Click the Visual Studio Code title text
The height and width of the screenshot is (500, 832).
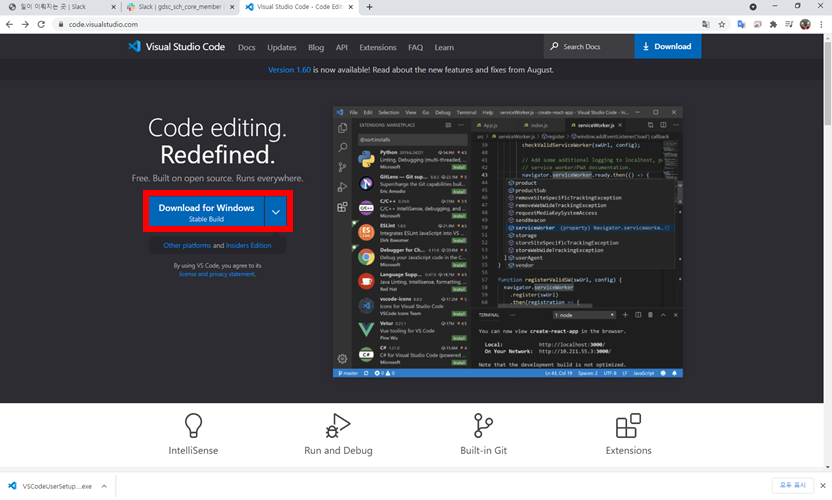click(x=185, y=47)
